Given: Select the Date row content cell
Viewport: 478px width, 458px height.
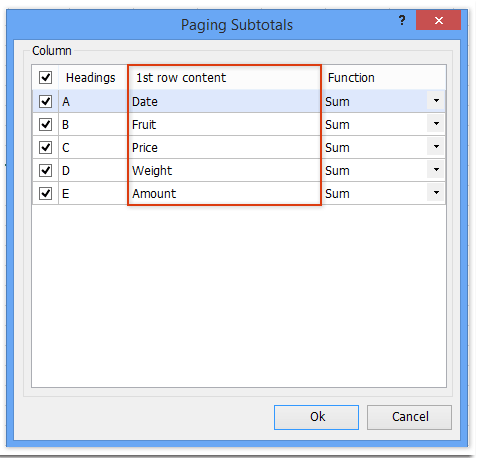Looking at the screenshot, I should click(x=224, y=101).
